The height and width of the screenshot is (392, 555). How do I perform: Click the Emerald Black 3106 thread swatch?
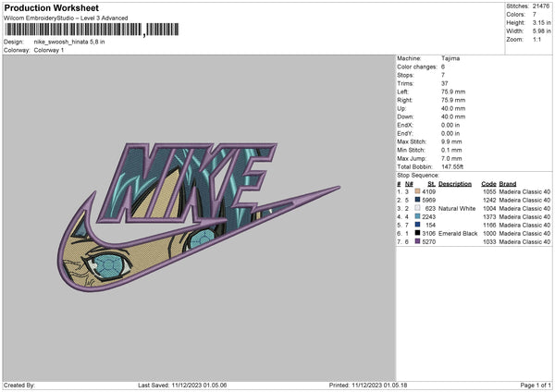point(417,233)
